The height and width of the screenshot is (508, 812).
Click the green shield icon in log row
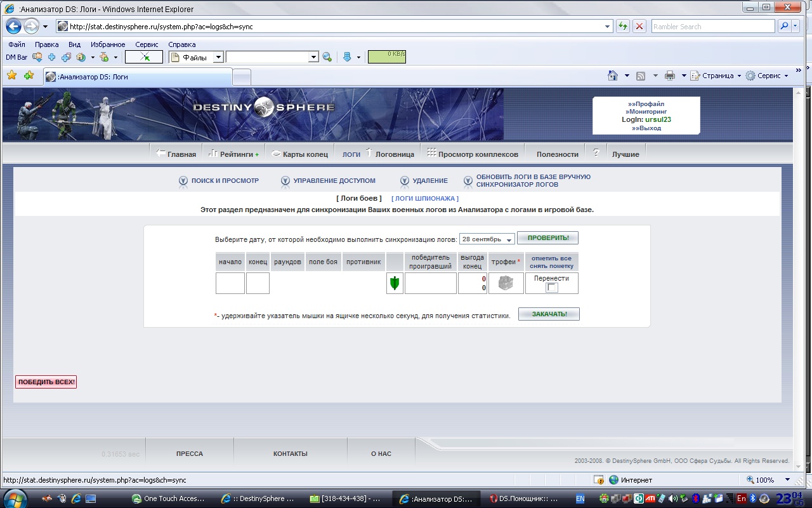click(395, 283)
